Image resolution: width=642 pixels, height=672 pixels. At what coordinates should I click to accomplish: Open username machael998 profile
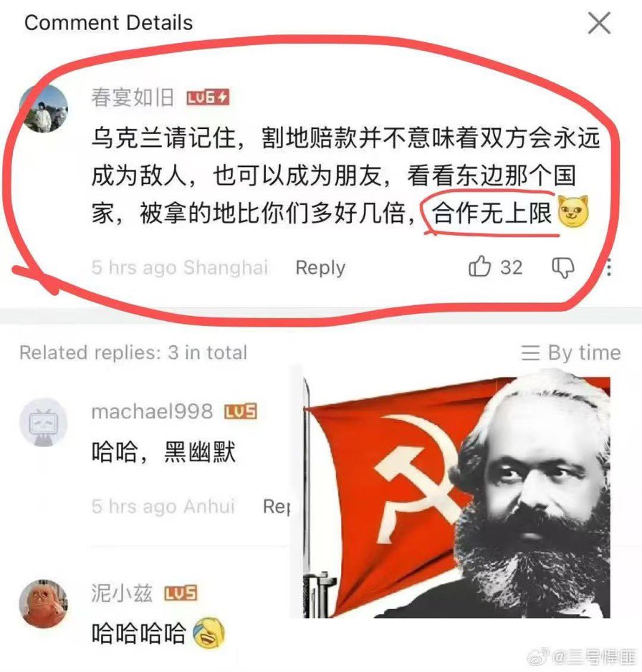[x=152, y=411]
